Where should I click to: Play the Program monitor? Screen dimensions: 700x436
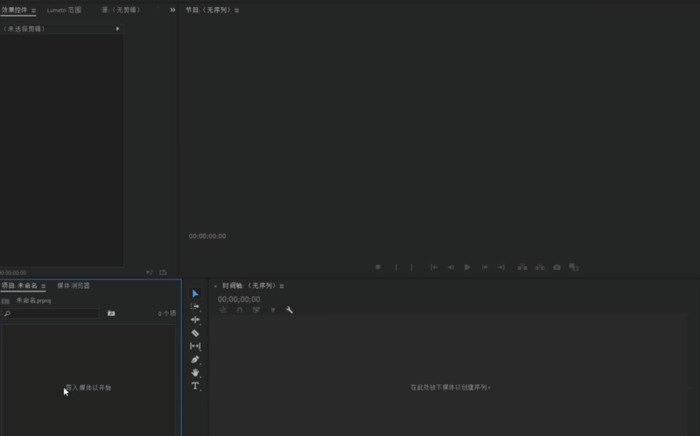(467, 267)
